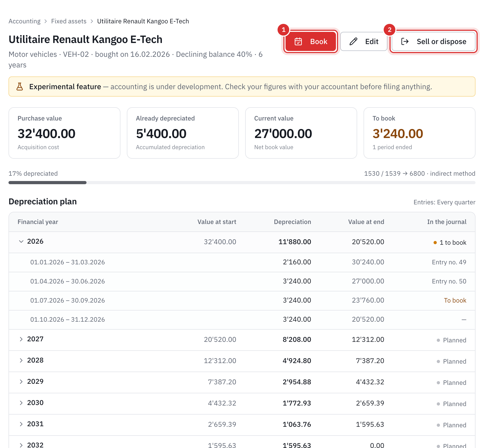This screenshot has height=448, width=484.
Task: Click 'Entries: Every quarter' label
Action: click(444, 202)
